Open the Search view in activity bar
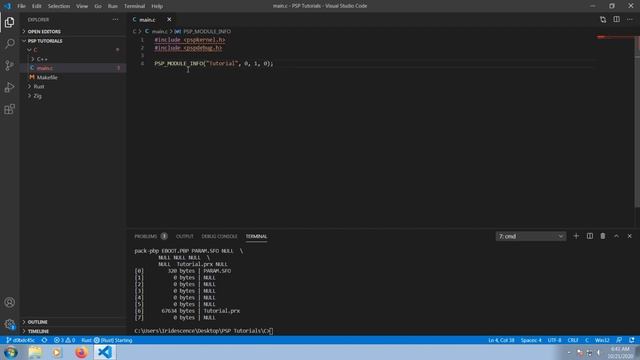 [x=9, y=44]
